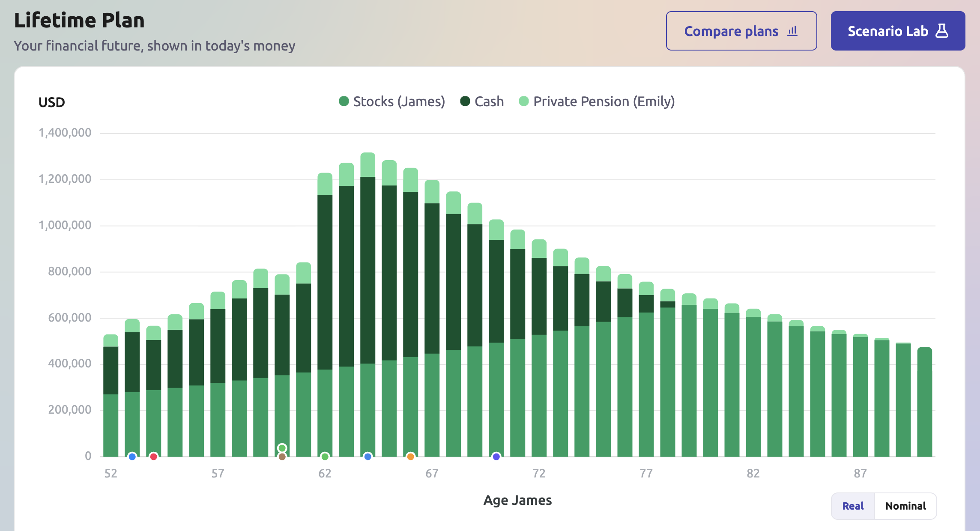Click the 'Age James' axis label
Viewport: 980px width, 531px height.
tap(517, 500)
